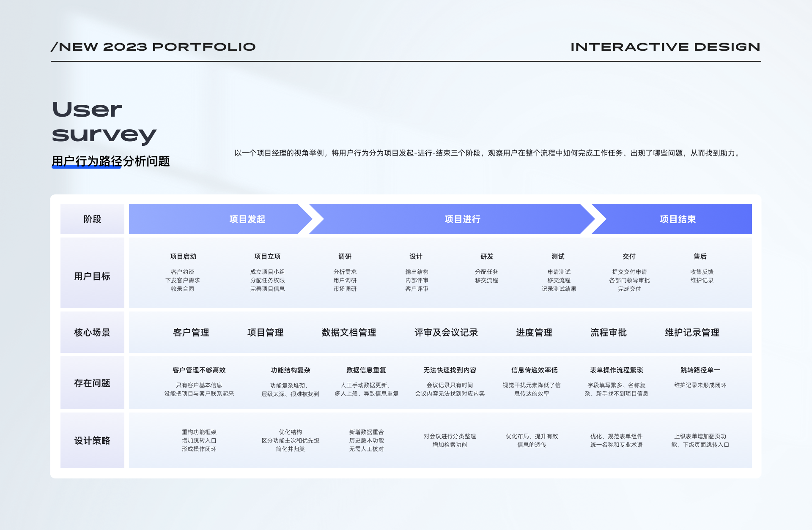Image resolution: width=812 pixels, height=530 pixels.
Task: Click the /NEW 2023 PORTFOLIO header
Action: (153, 47)
